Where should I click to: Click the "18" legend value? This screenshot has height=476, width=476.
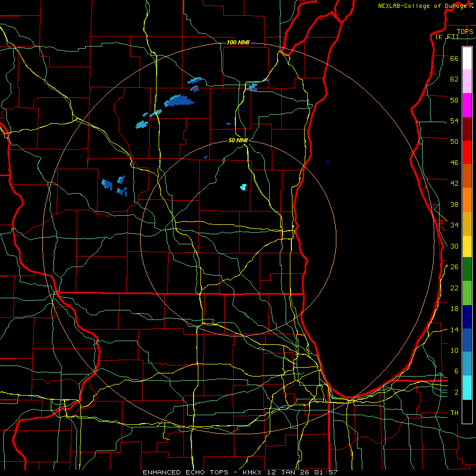(454, 309)
